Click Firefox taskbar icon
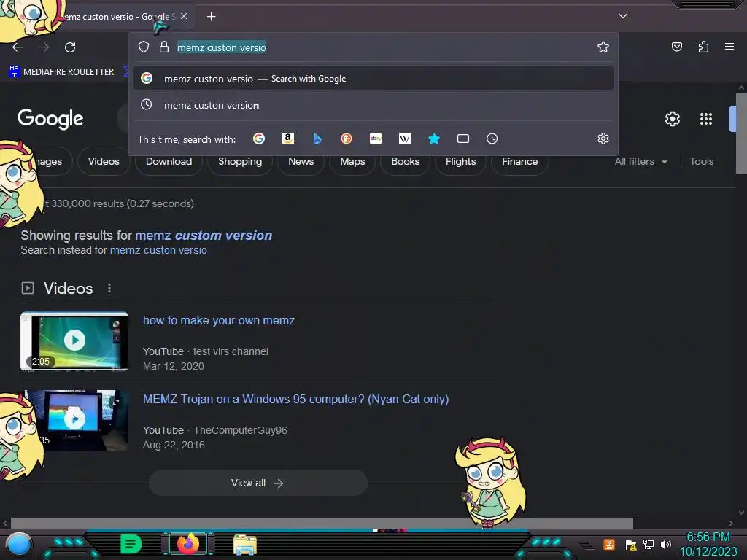Image resolution: width=747 pixels, height=560 pixels. 188,544
